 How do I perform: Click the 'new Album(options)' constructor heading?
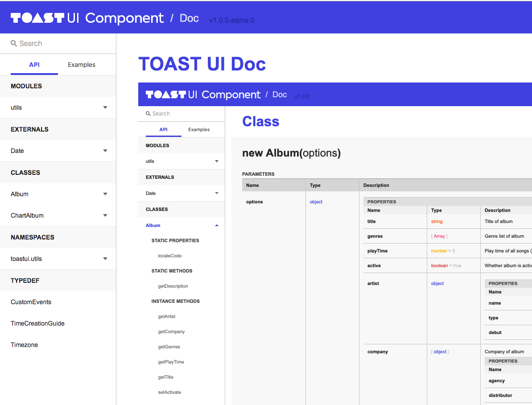click(x=291, y=153)
